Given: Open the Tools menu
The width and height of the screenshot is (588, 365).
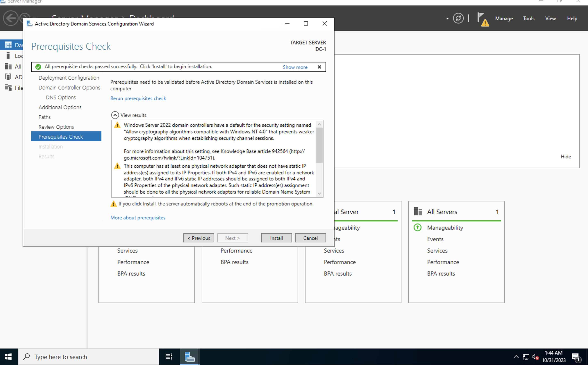Looking at the screenshot, I should (528, 18).
